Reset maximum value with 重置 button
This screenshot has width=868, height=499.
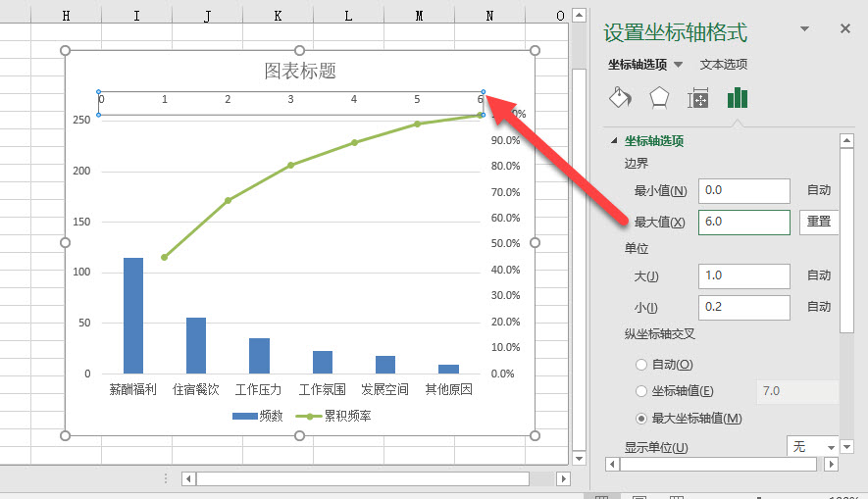[819, 222]
